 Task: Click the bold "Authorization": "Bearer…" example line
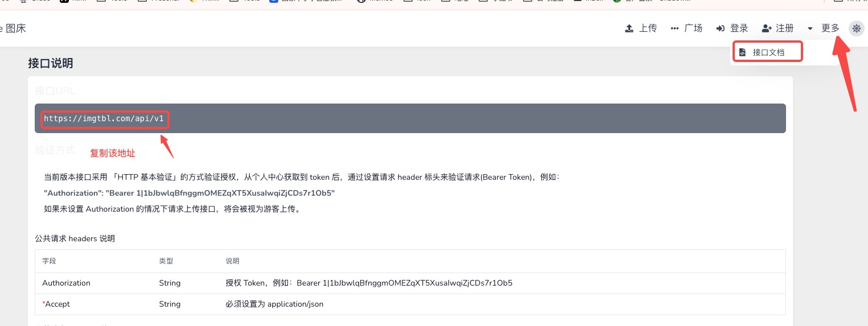point(189,193)
